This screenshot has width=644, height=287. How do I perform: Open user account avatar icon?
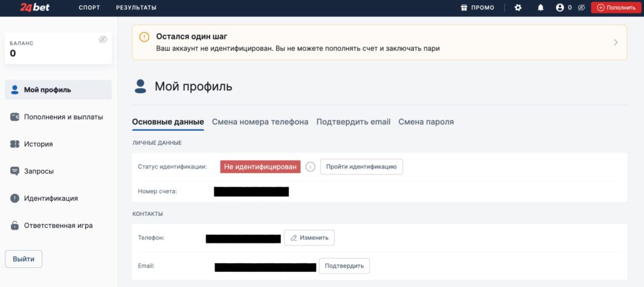pyautogui.click(x=559, y=8)
